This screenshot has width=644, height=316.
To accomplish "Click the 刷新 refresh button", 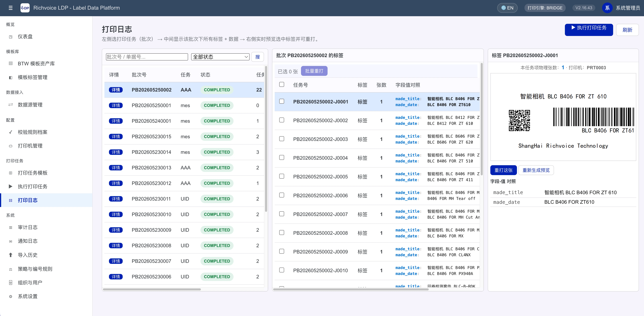I will pyautogui.click(x=627, y=30).
